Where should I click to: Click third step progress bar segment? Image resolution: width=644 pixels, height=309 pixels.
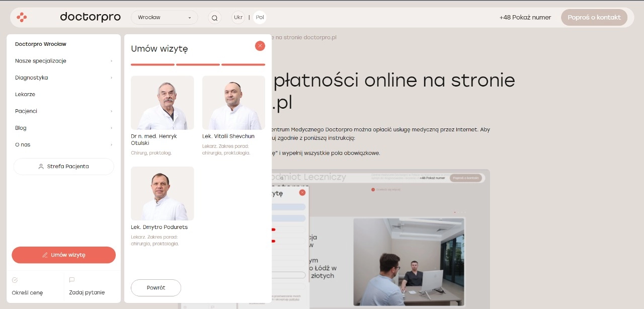[x=243, y=64]
